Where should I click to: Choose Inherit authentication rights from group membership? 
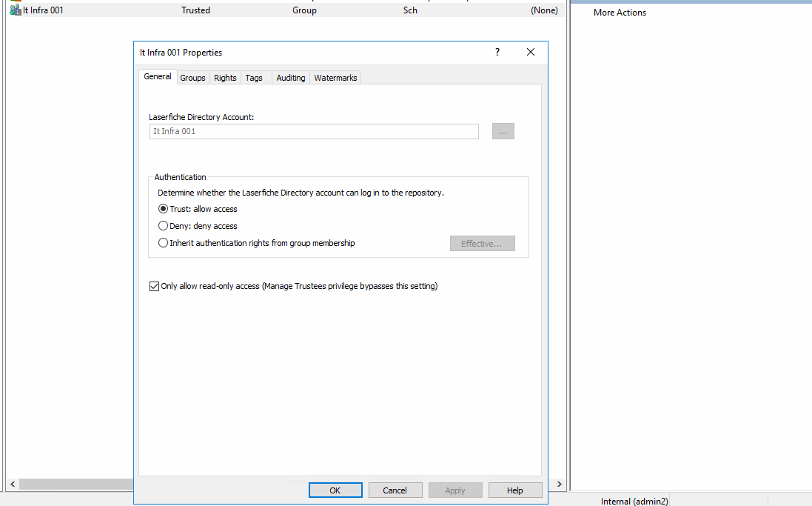tap(164, 243)
